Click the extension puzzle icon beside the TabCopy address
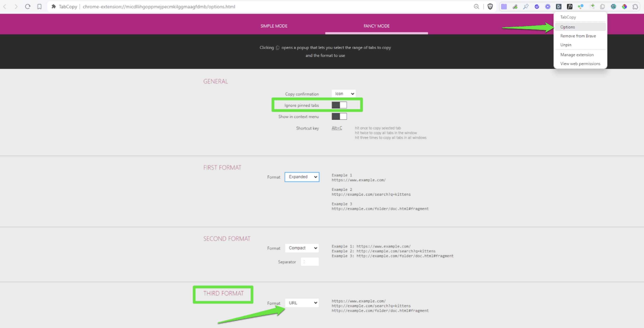 (x=53, y=6)
